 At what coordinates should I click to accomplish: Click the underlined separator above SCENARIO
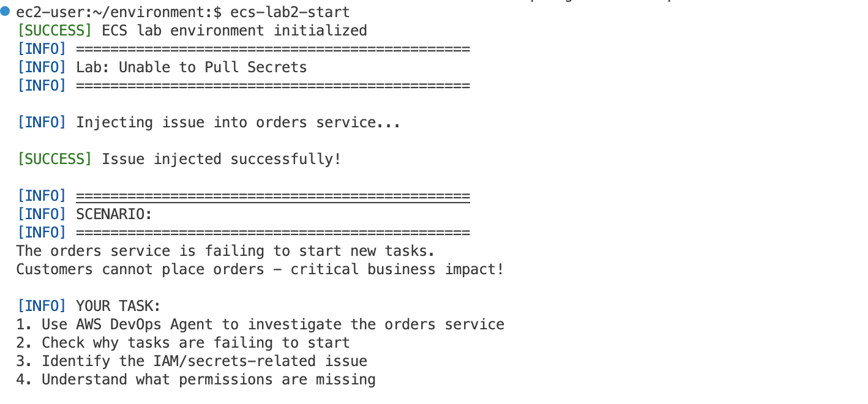click(x=273, y=196)
